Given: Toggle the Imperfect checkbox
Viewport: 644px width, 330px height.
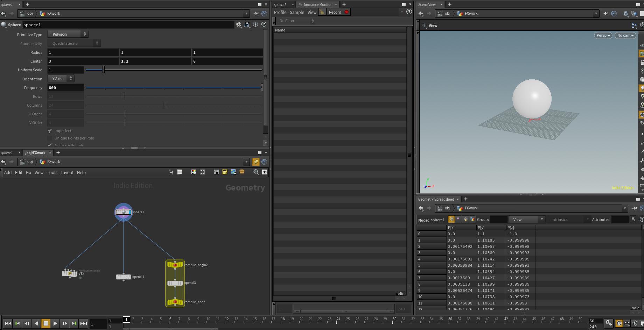Looking at the screenshot, I should point(50,130).
